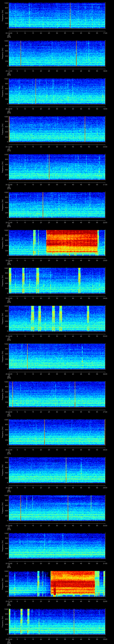
Task: Click the 17:00 end label of first panel
Action: [x=105, y=33]
